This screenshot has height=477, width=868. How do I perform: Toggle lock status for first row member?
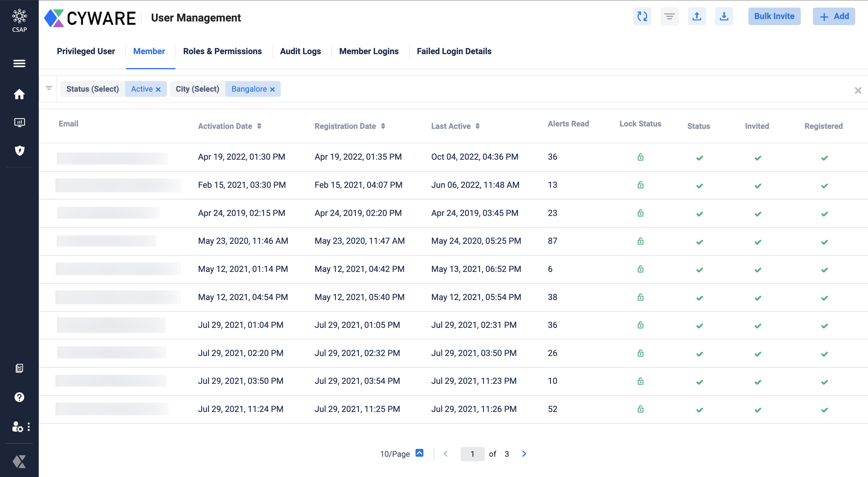click(640, 157)
